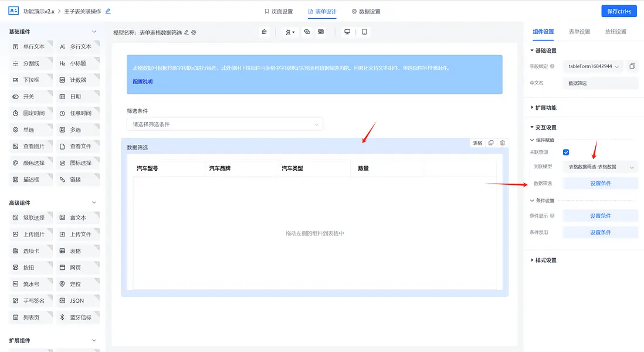
Task: Click the home icon in the design toolbar
Action: click(x=264, y=32)
